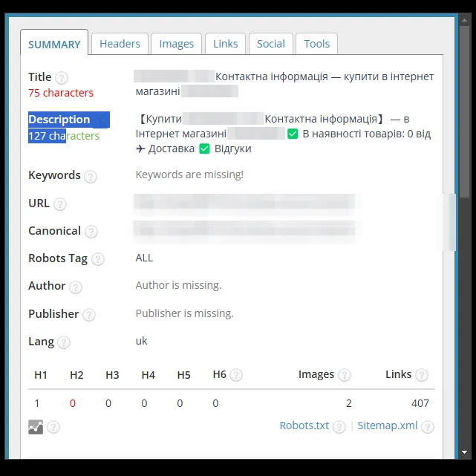Click help icon next to Canonical

coord(91,232)
